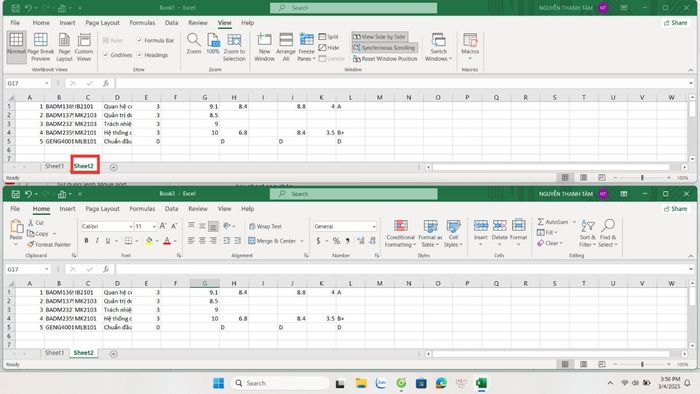Switch to Page Layout view in top status bar
This screenshot has height=394, width=700.
tap(583, 177)
